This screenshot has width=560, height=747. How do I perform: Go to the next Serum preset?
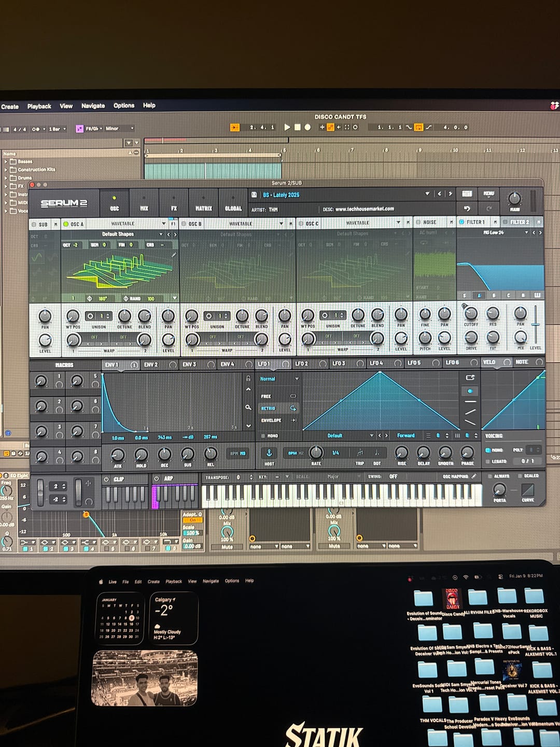click(450, 193)
